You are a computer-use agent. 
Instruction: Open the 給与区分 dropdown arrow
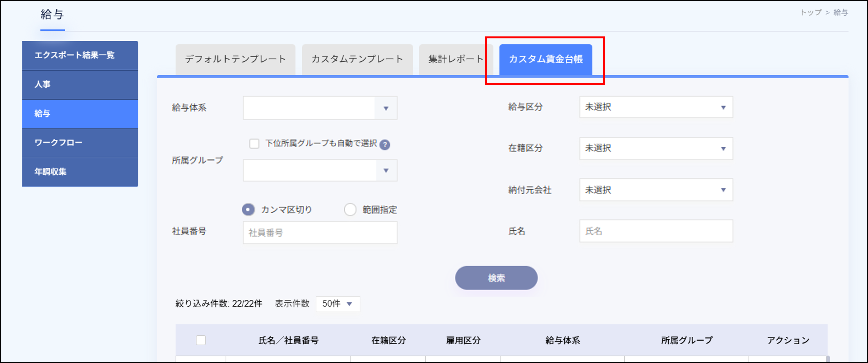[723, 107]
